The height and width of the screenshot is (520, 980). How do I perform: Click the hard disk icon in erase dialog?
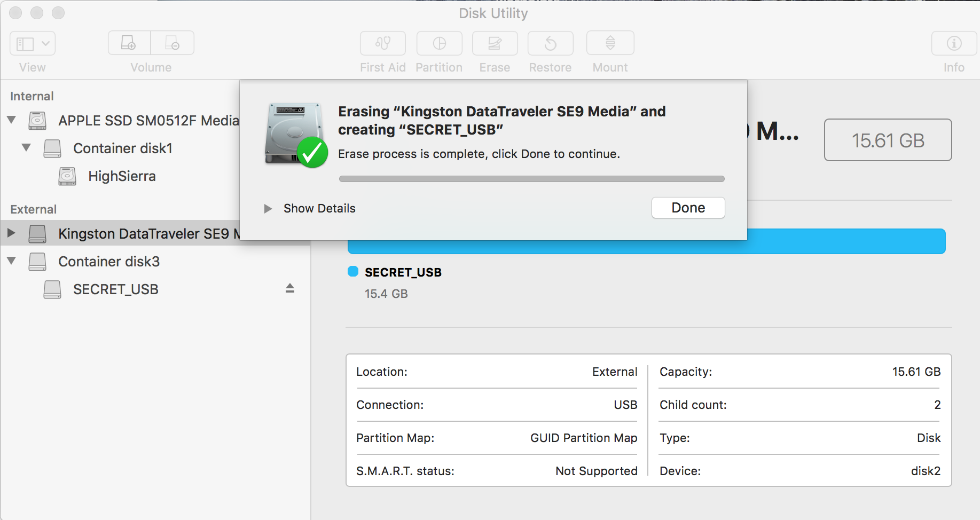pos(296,135)
